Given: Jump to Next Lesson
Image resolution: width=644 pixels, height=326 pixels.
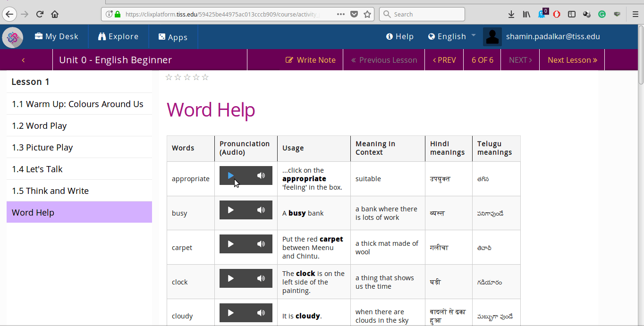Looking at the screenshot, I should click(x=572, y=60).
